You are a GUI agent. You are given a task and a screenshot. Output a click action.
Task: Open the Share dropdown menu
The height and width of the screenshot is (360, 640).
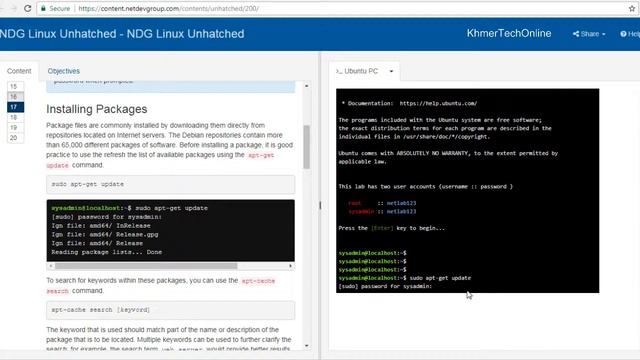coord(589,34)
